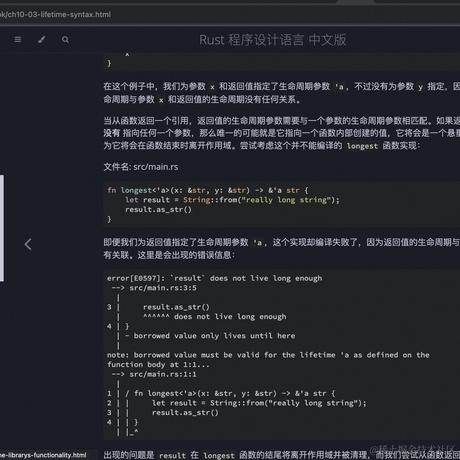Viewport: 460px width, 460px height.
Task: Click the '--> src/main.rs:3:5' line
Action: point(154,288)
